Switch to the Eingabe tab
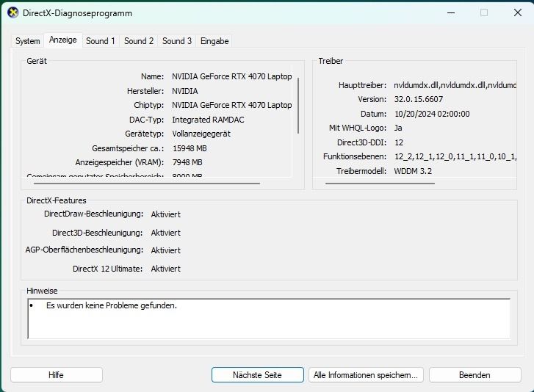 [214, 41]
